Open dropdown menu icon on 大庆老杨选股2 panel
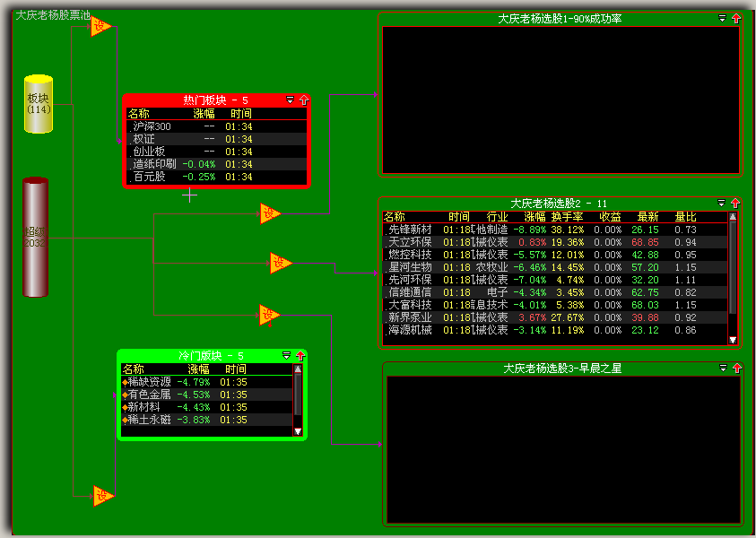This screenshot has width=756, height=538. (x=721, y=203)
